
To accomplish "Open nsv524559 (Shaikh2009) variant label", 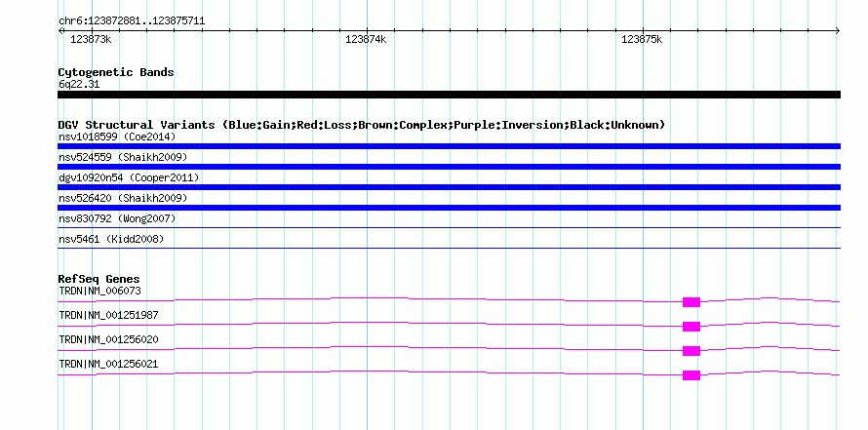I will [x=123, y=157].
